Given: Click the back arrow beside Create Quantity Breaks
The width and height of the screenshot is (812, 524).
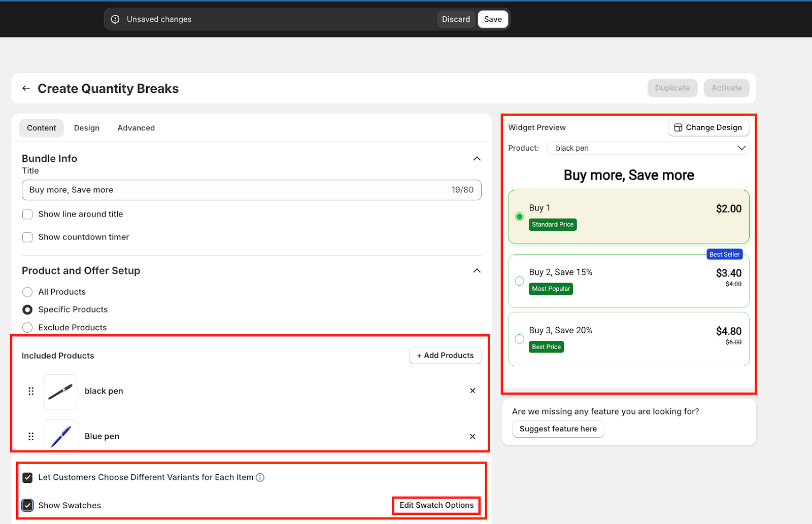Looking at the screenshot, I should [26, 88].
